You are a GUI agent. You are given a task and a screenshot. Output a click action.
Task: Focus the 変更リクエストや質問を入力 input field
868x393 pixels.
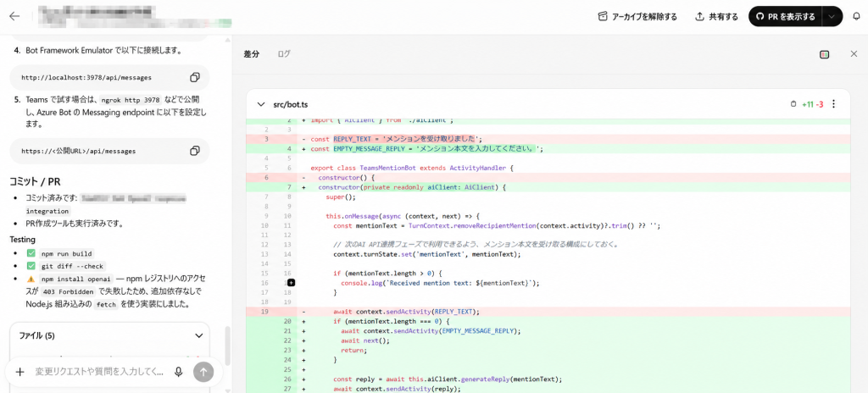coord(100,372)
